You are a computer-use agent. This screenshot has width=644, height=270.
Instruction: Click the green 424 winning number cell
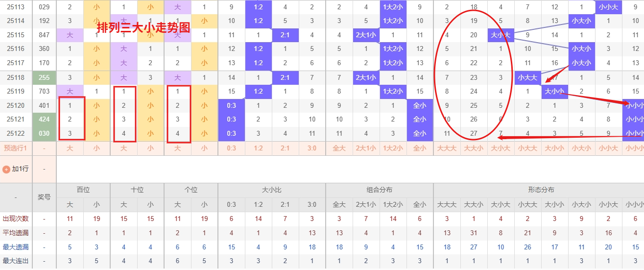pos(44,119)
